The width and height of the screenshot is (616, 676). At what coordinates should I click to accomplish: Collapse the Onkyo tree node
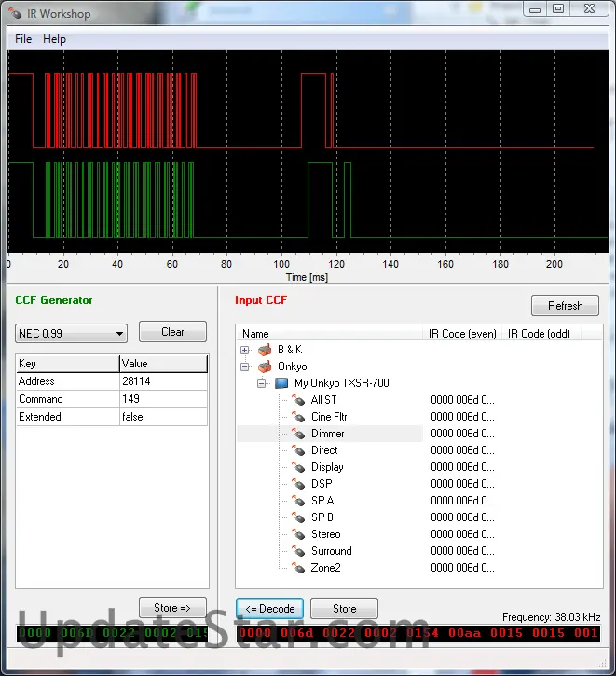[x=246, y=366]
